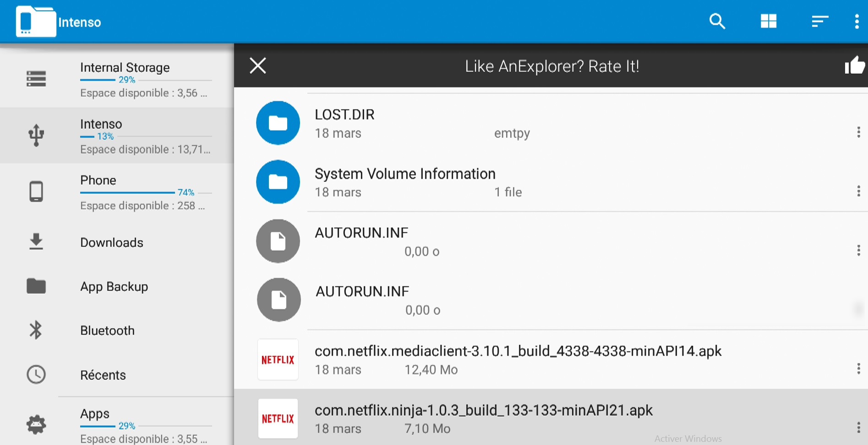Click the Netflix mediaclient apk thumbnail
Image resolution: width=868 pixels, height=445 pixels.
point(278,360)
